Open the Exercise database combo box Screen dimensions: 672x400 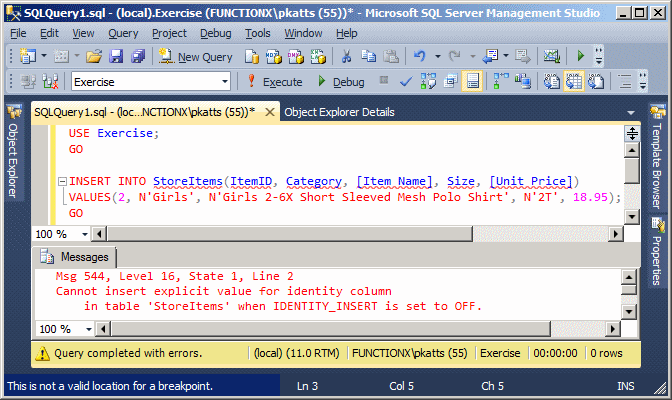tap(151, 81)
